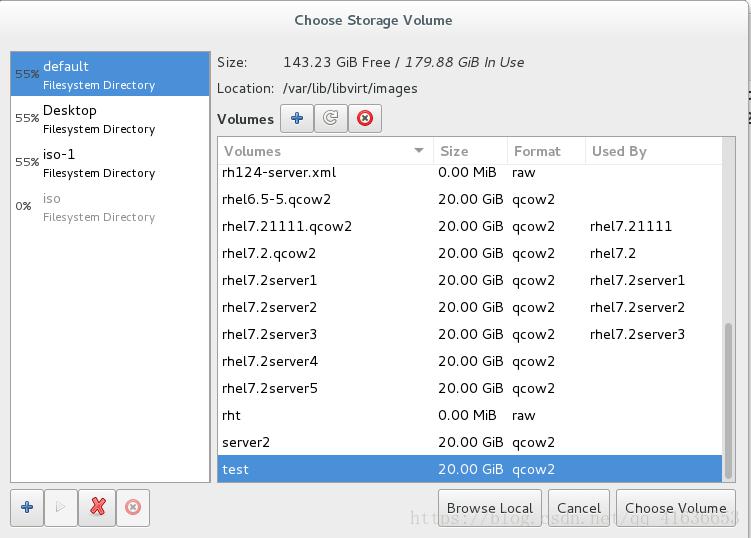Start the selected storage pool
This screenshot has width=751, height=538.
61,507
